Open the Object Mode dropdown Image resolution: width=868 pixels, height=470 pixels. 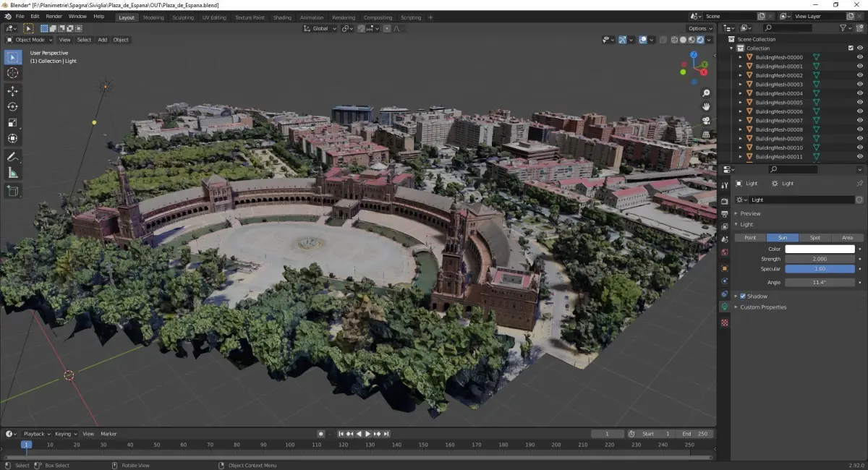pos(30,40)
